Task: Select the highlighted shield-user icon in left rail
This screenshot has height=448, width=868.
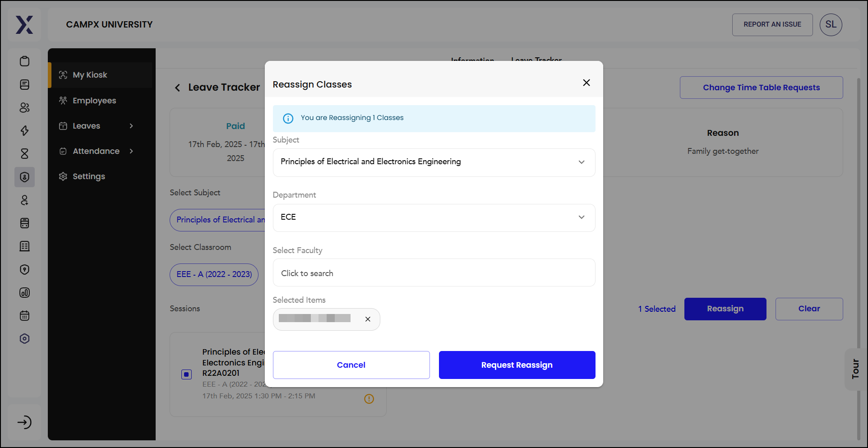Action: click(25, 177)
